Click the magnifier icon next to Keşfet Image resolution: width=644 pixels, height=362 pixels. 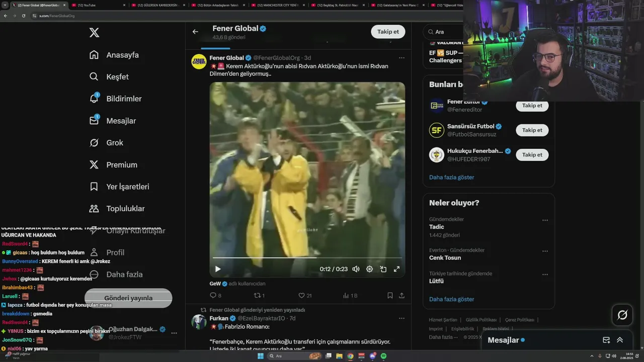pos(94,77)
